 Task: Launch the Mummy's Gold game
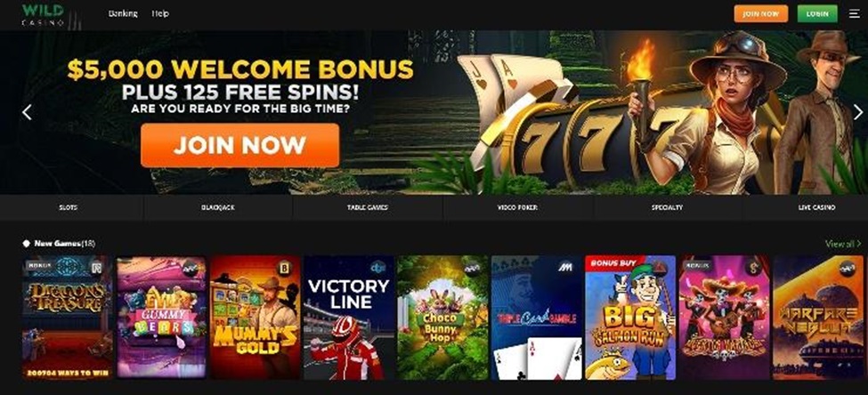(x=256, y=318)
